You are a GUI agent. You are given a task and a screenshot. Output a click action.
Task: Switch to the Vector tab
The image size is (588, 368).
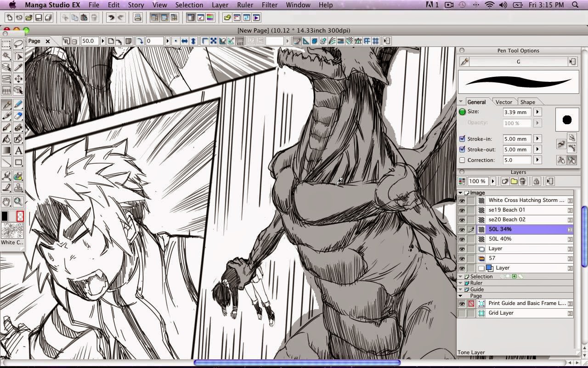[x=503, y=102]
